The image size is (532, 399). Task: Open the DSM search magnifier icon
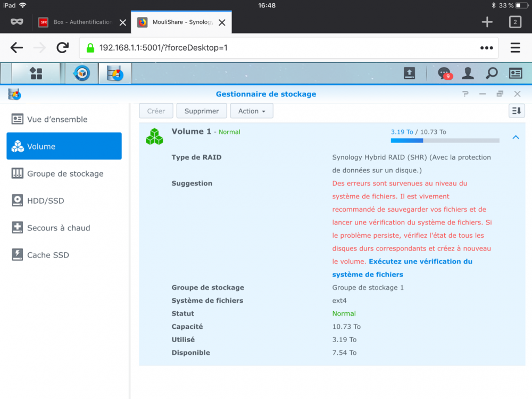pos(492,73)
